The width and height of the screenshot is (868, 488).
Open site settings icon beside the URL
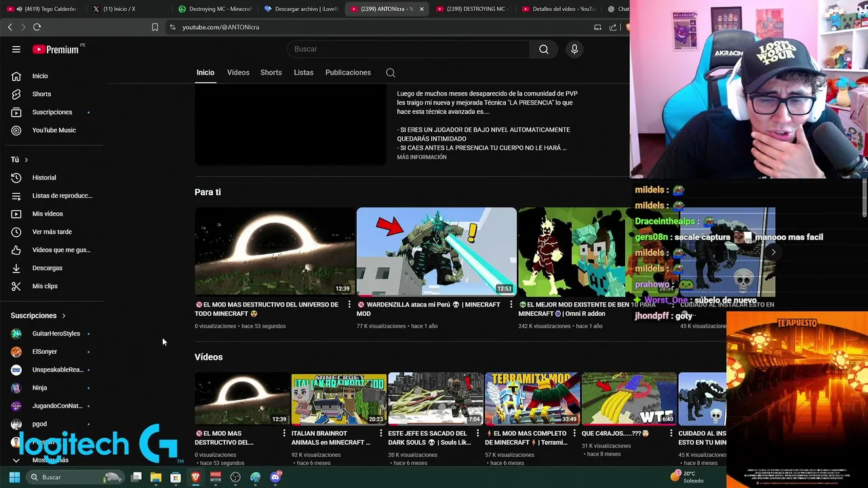172,27
